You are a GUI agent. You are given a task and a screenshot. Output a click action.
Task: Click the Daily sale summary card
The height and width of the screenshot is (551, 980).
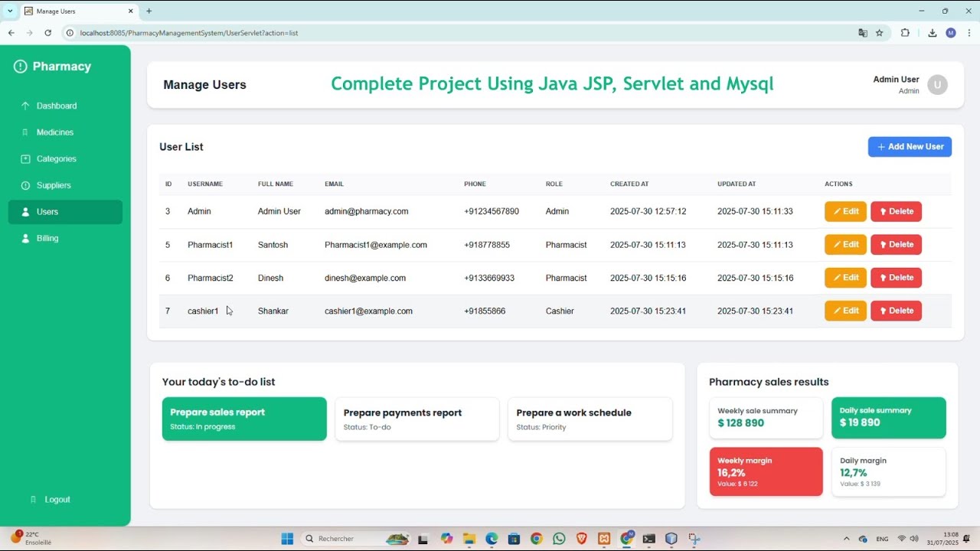[889, 417]
